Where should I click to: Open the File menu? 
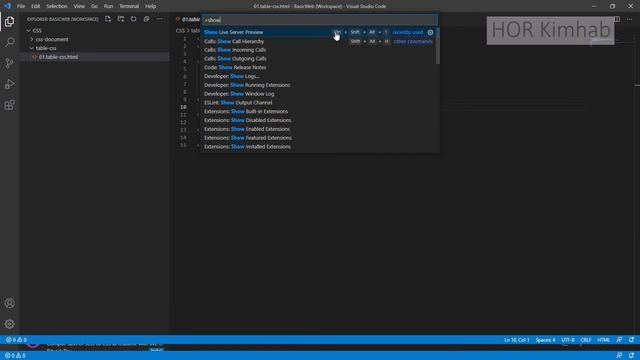click(x=21, y=6)
